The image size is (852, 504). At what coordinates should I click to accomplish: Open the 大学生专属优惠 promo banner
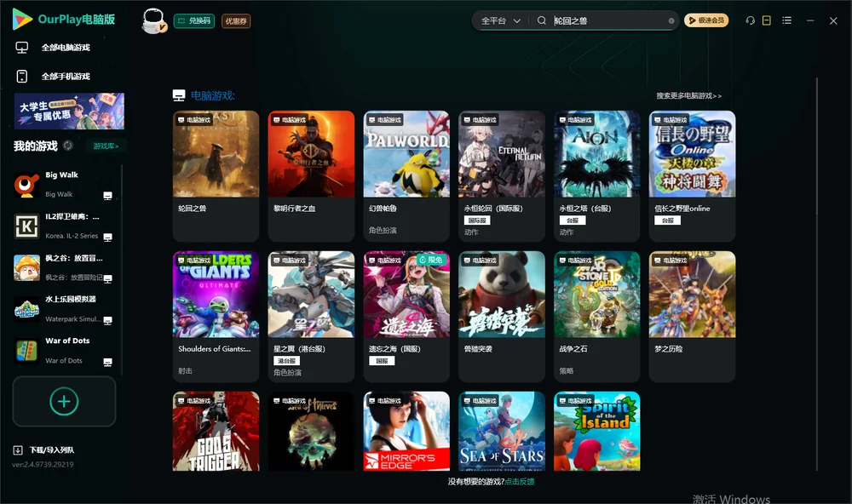coord(69,111)
